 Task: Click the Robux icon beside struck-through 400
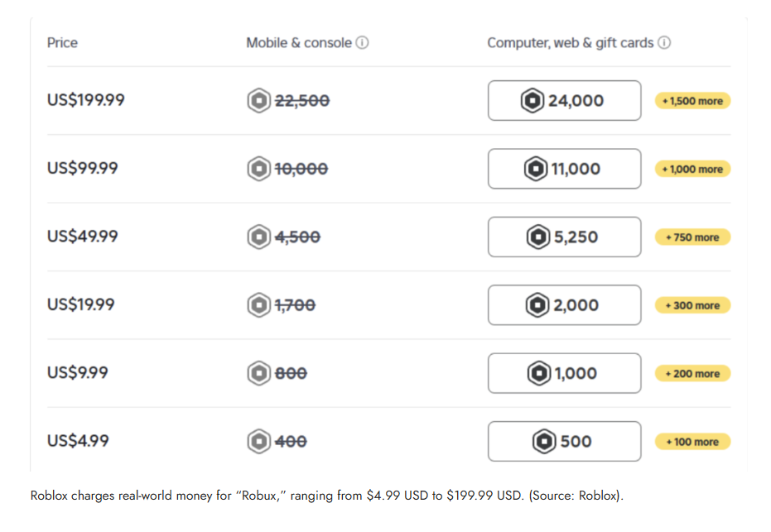point(258,442)
